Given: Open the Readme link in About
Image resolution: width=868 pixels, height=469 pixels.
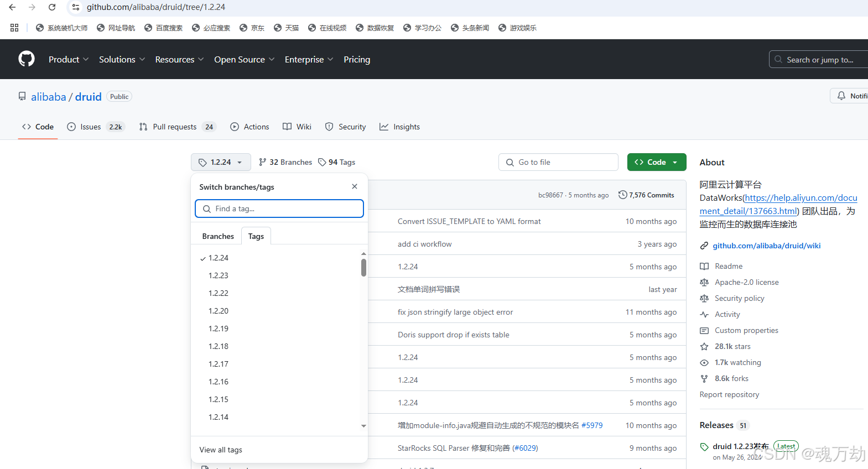Looking at the screenshot, I should pos(728,266).
